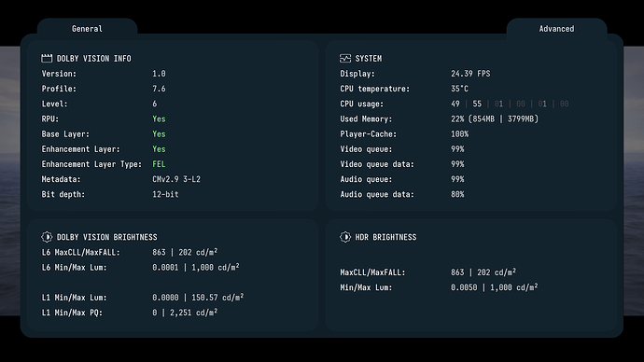644x362 pixels.
Task: Click the Dolby Vision Info clapperboard icon
Action: [x=47, y=58]
